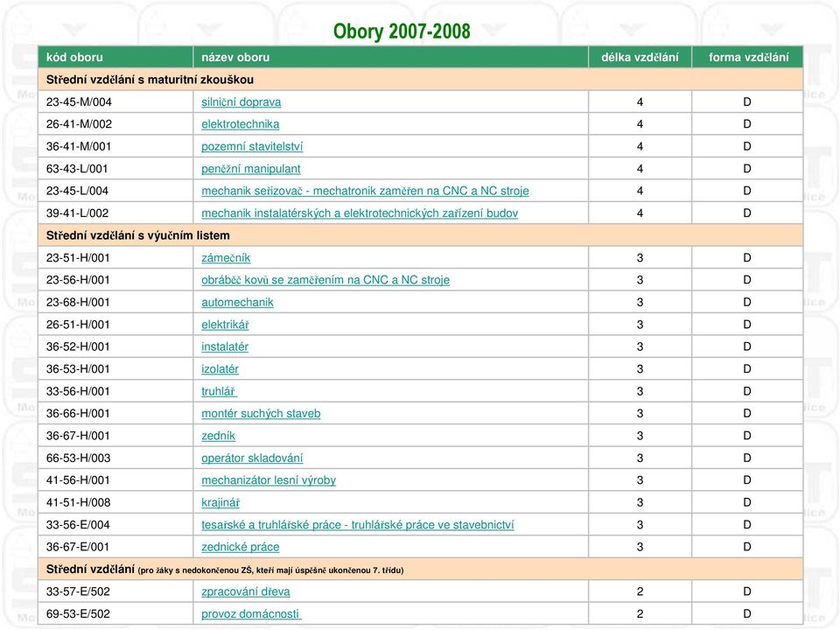Select code 69-53-E/502
The height and width of the screenshot is (630, 840).
(x=78, y=614)
